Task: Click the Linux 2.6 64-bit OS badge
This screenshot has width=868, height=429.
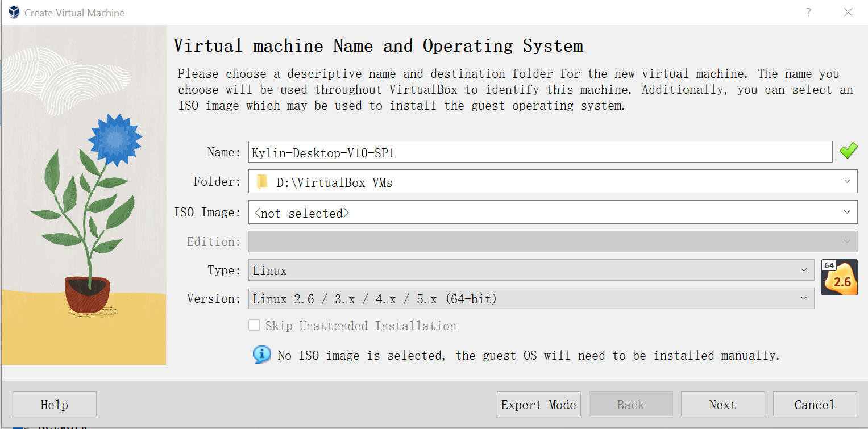Action: (839, 277)
